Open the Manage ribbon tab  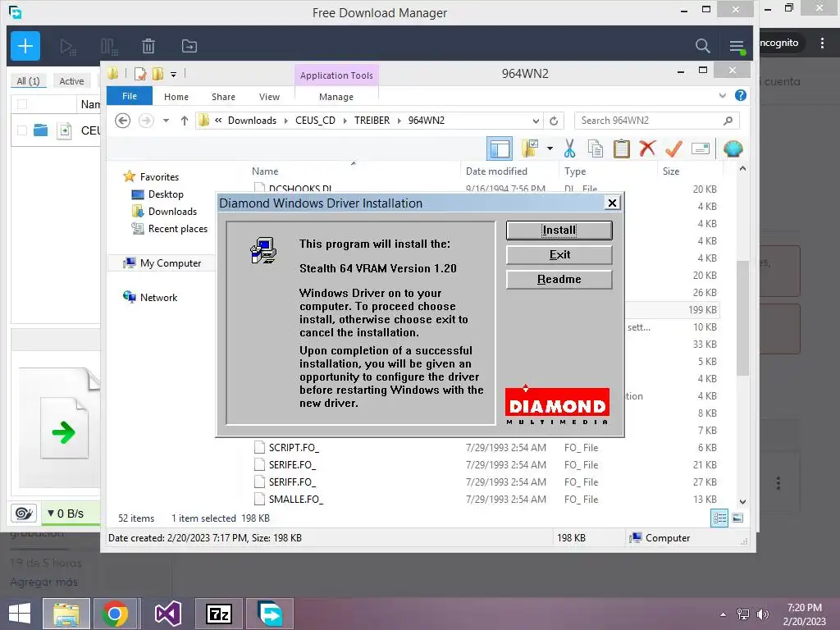click(336, 97)
